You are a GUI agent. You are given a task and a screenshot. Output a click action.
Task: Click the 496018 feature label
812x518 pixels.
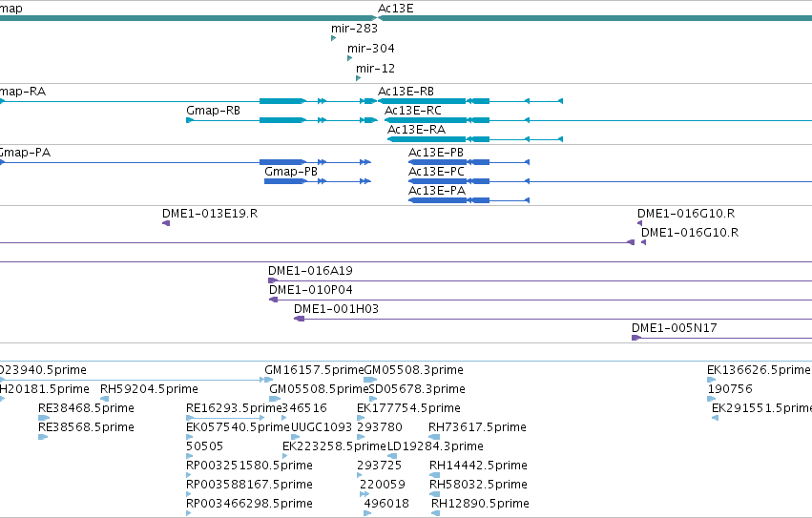[386, 504]
